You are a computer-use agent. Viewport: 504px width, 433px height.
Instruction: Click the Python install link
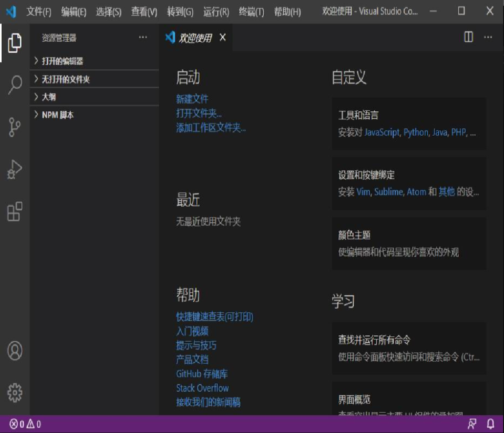(x=416, y=132)
